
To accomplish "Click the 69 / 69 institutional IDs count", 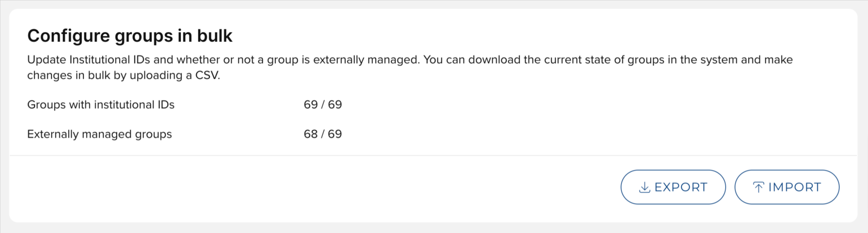I will (322, 104).
